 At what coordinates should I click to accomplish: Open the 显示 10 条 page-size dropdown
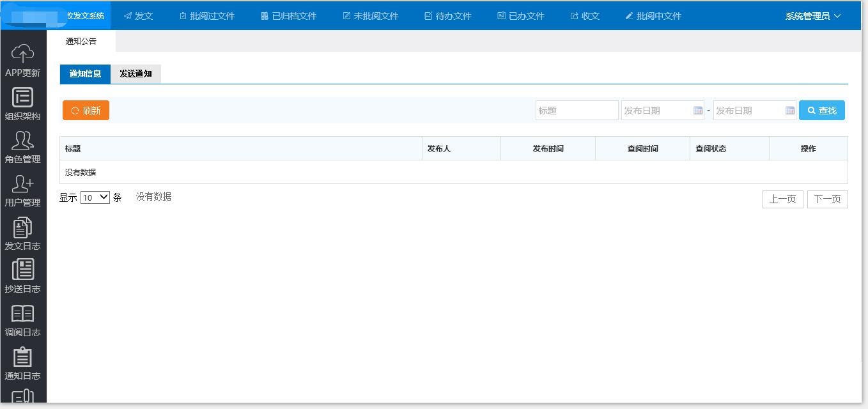(95, 197)
